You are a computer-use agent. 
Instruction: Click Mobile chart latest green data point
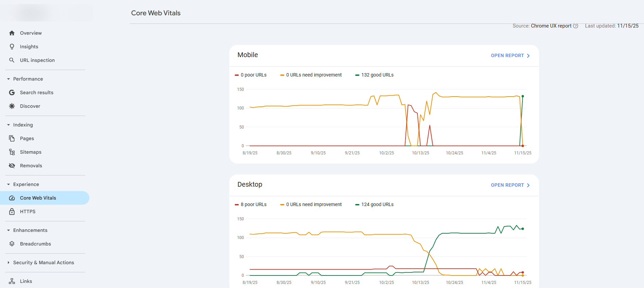[523, 96]
